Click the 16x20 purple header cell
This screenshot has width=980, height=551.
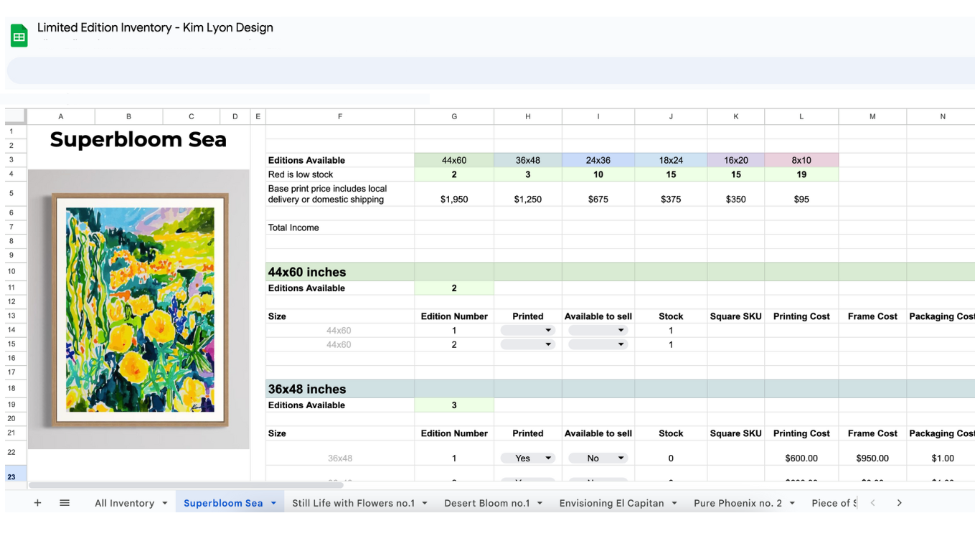click(736, 160)
